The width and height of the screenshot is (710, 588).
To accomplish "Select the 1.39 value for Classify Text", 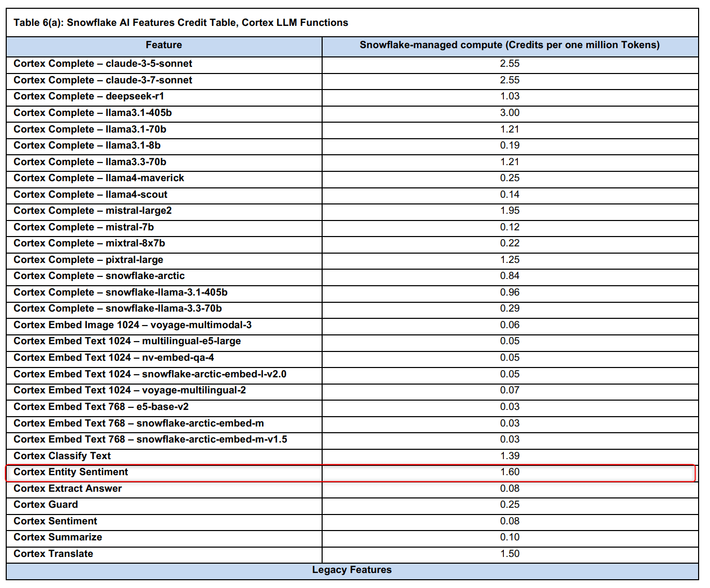I will pos(510,456).
